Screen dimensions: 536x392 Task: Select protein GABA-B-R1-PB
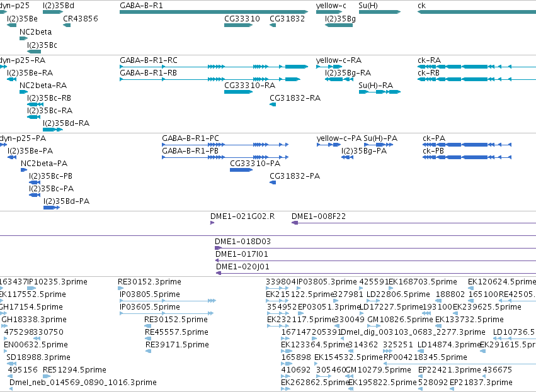click(190, 151)
